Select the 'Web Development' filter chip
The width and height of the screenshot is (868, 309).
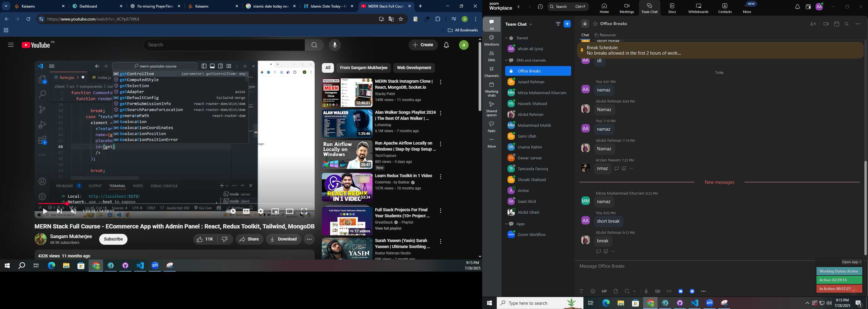click(414, 68)
